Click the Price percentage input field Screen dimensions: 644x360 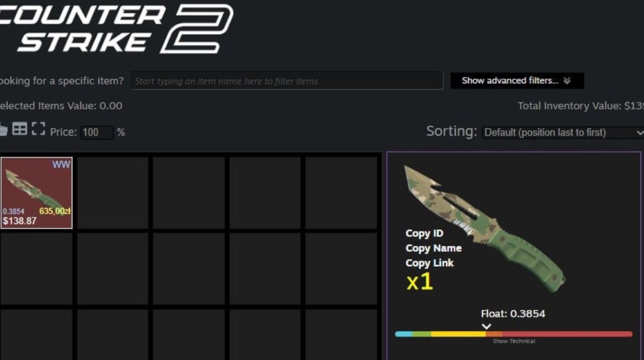97,133
